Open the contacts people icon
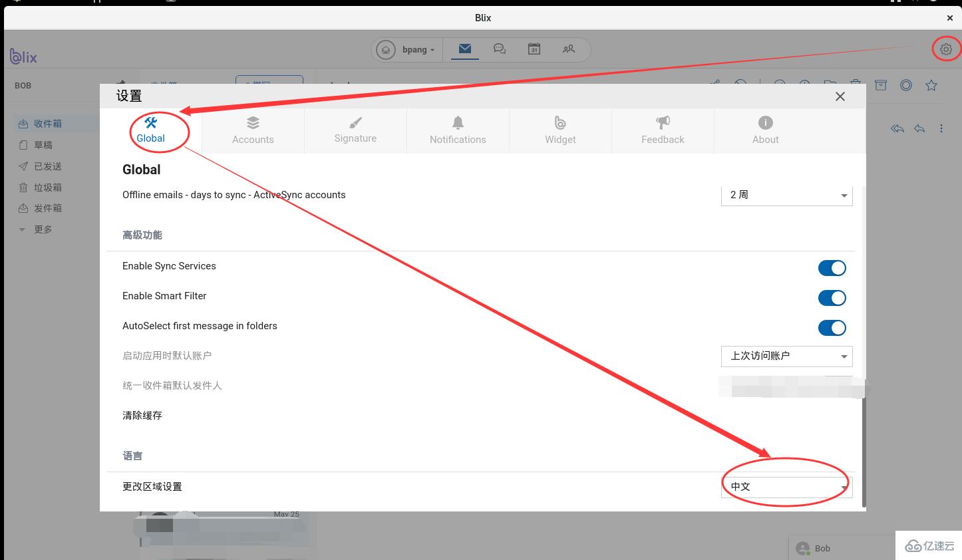962x560 pixels. (569, 49)
